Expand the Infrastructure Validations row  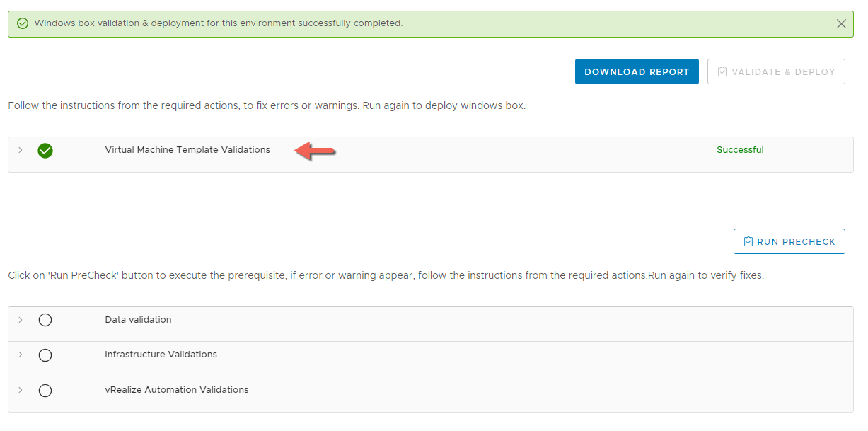pos(21,355)
